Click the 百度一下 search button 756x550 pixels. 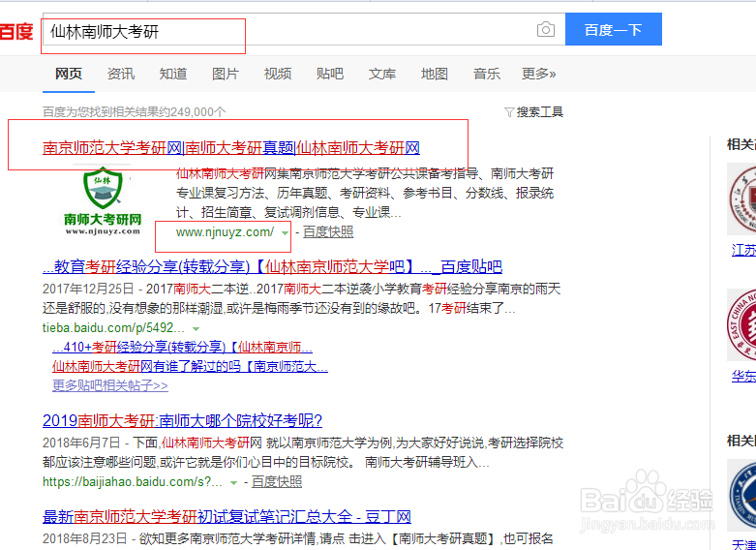[614, 29]
